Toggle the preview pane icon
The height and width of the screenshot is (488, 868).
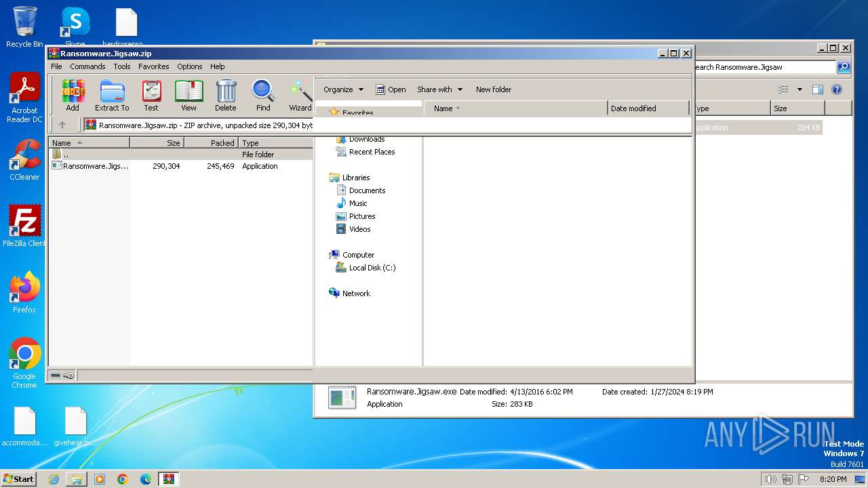tap(818, 89)
